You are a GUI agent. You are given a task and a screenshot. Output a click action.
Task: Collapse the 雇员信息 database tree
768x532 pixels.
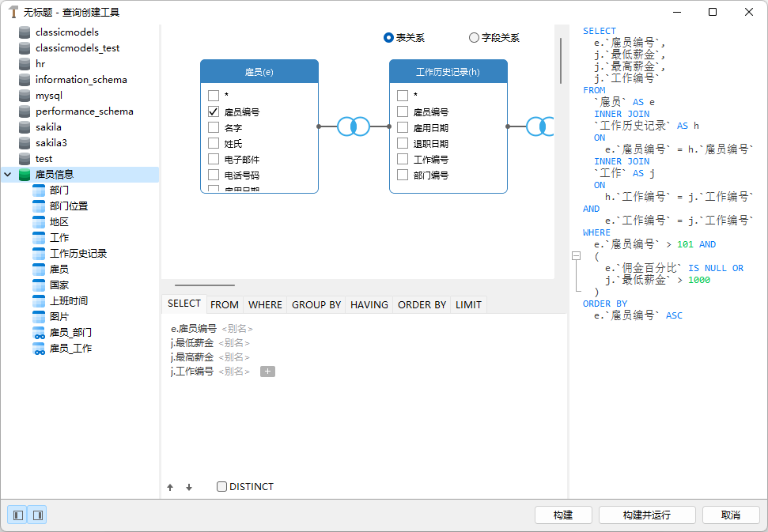point(7,174)
